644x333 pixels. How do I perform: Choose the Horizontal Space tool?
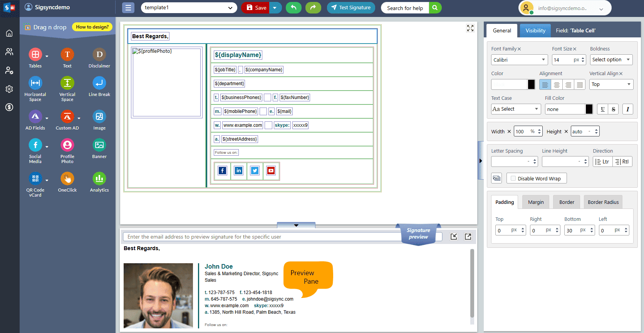coord(35,83)
